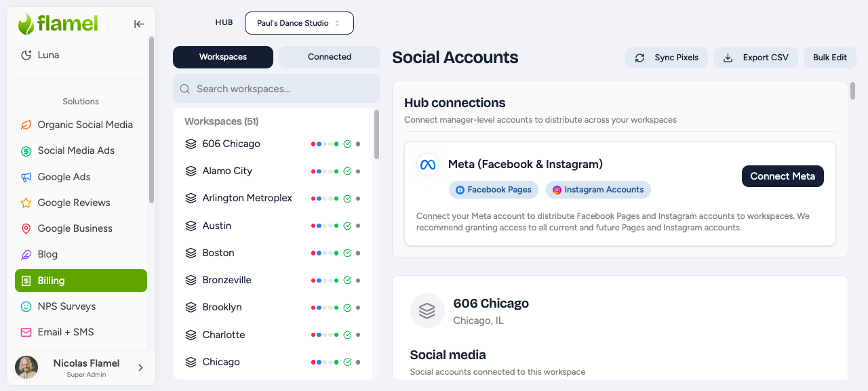Image resolution: width=868 pixels, height=391 pixels.
Task: Click the Blog feather icon
Action: [26, 255]
